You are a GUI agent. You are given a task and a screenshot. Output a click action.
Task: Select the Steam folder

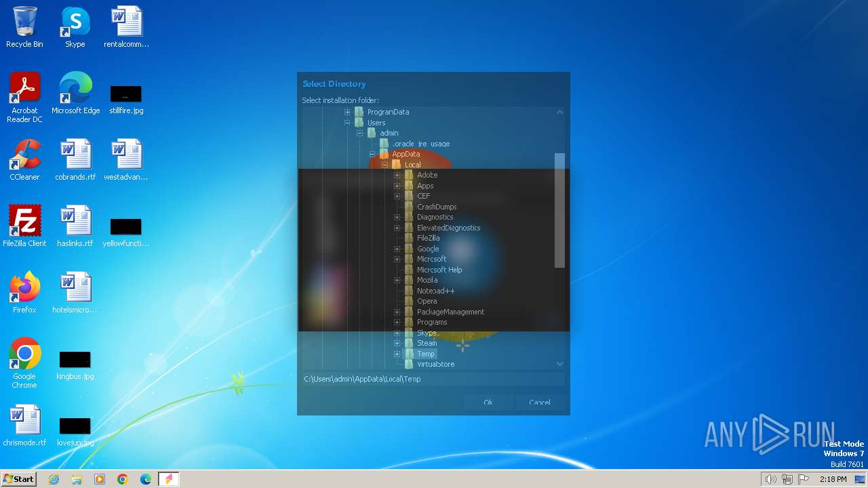point(427,343)
